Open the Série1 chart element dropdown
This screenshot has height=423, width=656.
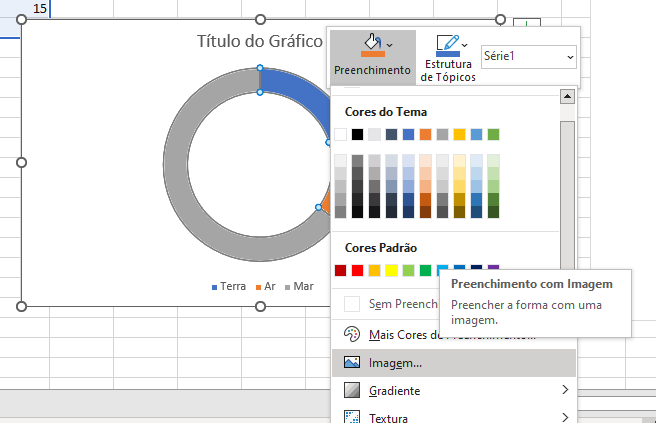(528, 56)
